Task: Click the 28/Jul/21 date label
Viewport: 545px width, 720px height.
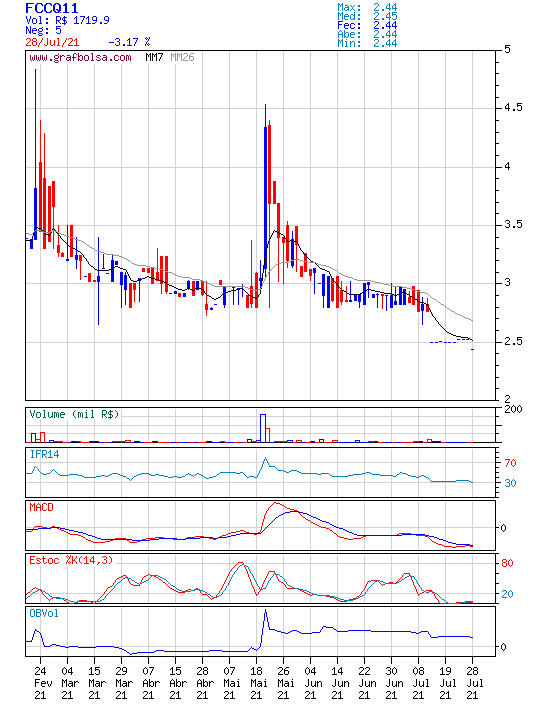Action: [52, 42]
